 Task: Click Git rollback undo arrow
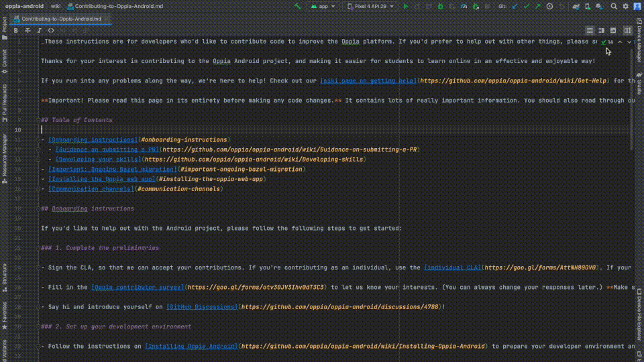pyautogui.click(x=561, y=6)
